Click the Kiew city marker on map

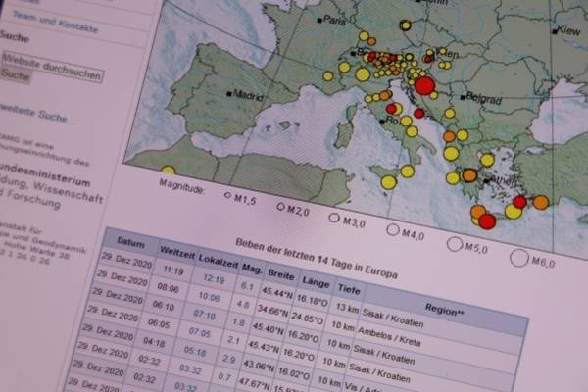coord(555,31)
